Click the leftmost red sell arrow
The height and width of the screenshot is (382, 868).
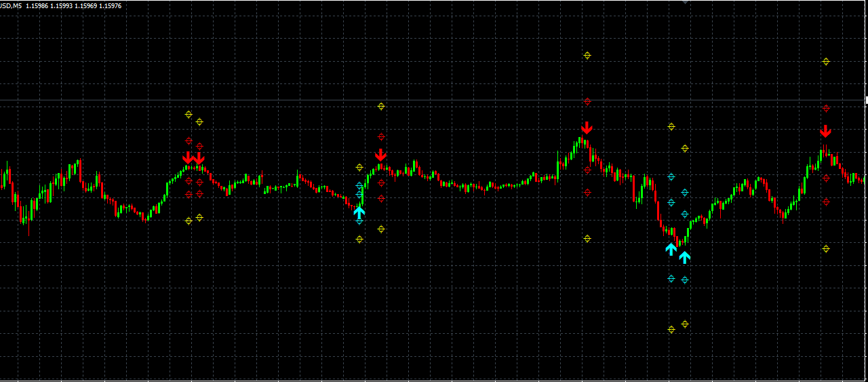coord(188,157)
